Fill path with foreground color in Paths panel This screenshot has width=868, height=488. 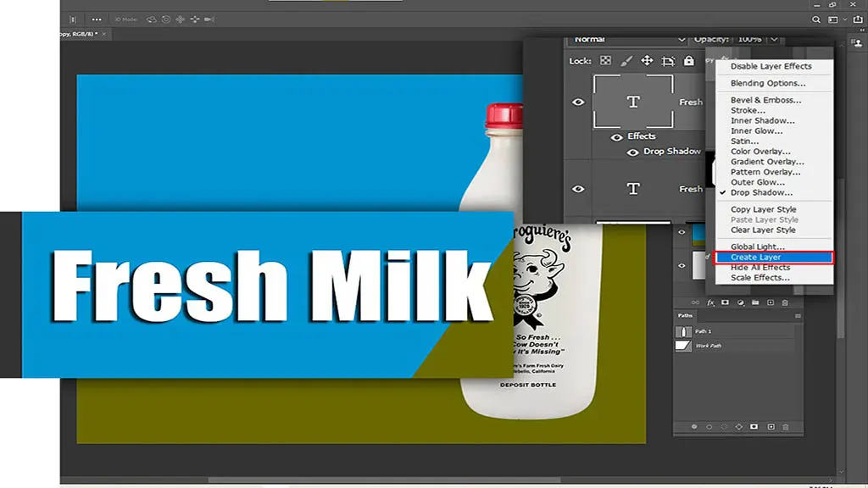694,427
